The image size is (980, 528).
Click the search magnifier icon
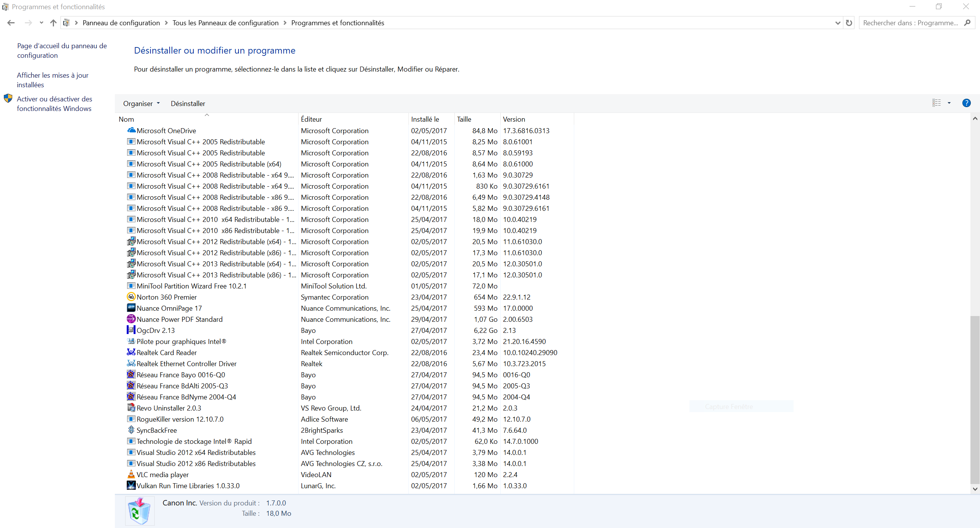pyautogui.click(x=967, y=23)
